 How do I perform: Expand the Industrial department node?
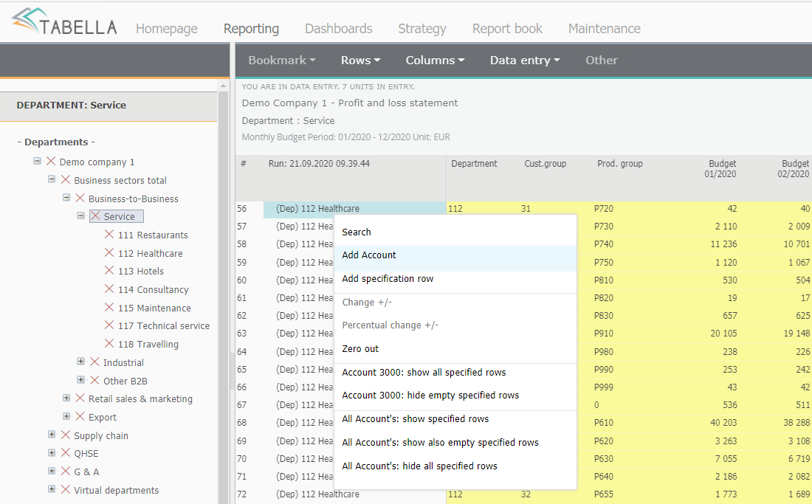click(80, 361)
